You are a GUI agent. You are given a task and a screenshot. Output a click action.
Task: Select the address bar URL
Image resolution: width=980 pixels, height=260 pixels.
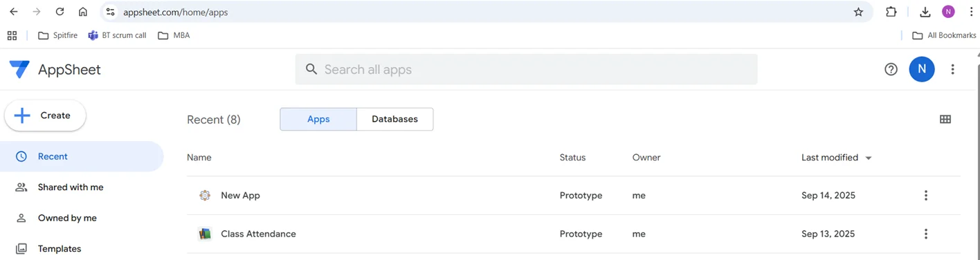pos(175,12)
